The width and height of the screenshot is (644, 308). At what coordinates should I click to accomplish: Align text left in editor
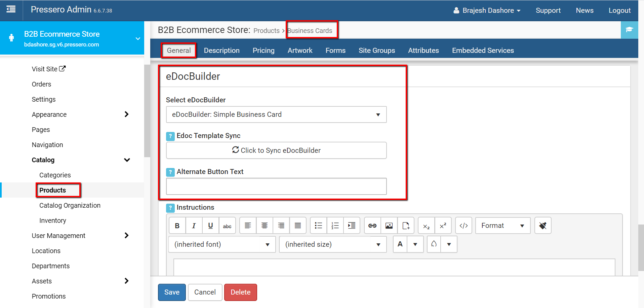[248, 226]
